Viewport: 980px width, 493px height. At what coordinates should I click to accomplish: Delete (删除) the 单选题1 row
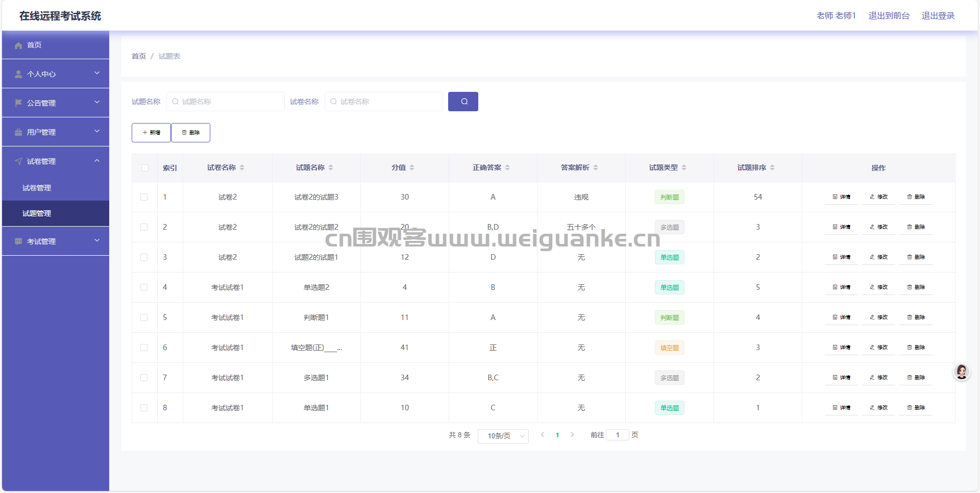point(916,408)
